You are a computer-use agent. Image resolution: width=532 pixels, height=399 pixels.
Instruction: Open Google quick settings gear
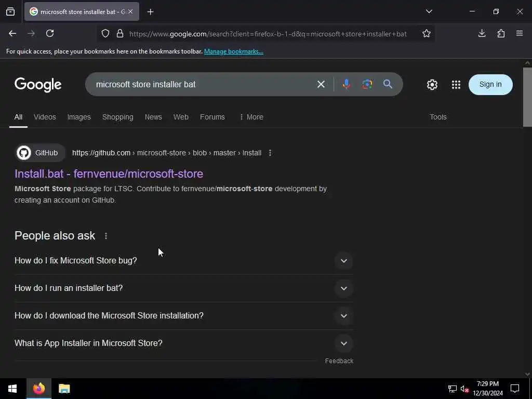point(432,85)
